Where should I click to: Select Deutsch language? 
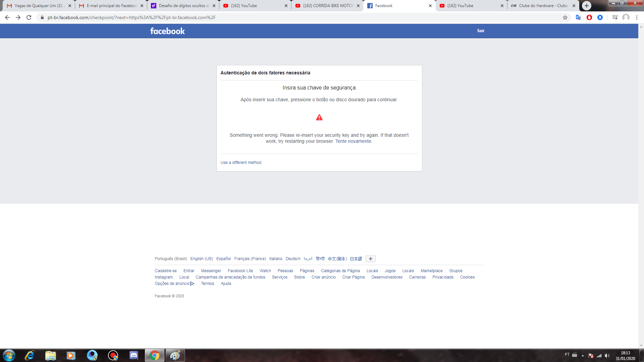pyautogui.click(x=293, y=259)
